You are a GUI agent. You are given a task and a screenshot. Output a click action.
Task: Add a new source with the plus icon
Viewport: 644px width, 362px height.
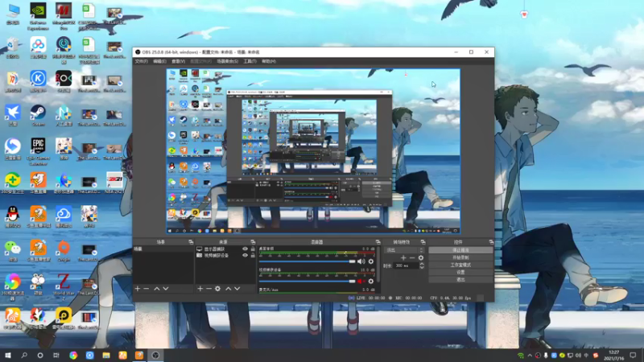point(200,289)
